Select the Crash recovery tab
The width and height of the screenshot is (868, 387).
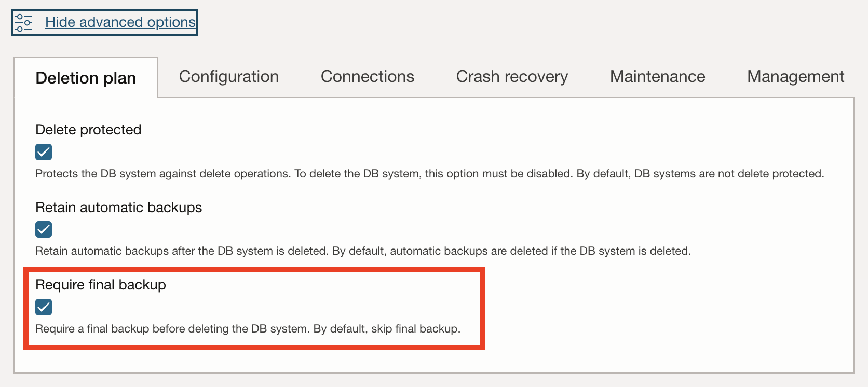(511, 76)
